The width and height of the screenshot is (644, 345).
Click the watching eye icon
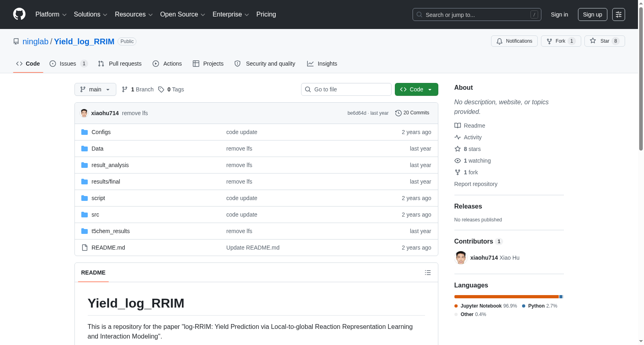(458, 161)
